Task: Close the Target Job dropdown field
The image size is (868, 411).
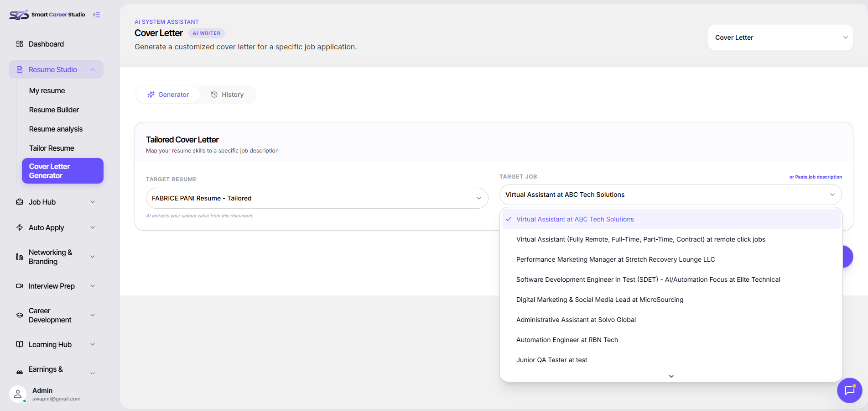Action: (670, 195)
